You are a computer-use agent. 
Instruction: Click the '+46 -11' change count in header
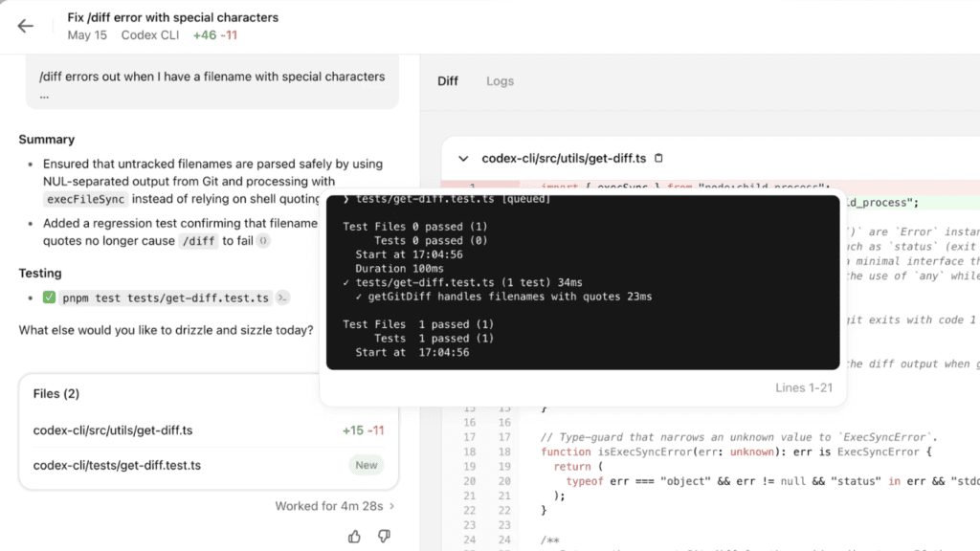(x=215, y=35)
